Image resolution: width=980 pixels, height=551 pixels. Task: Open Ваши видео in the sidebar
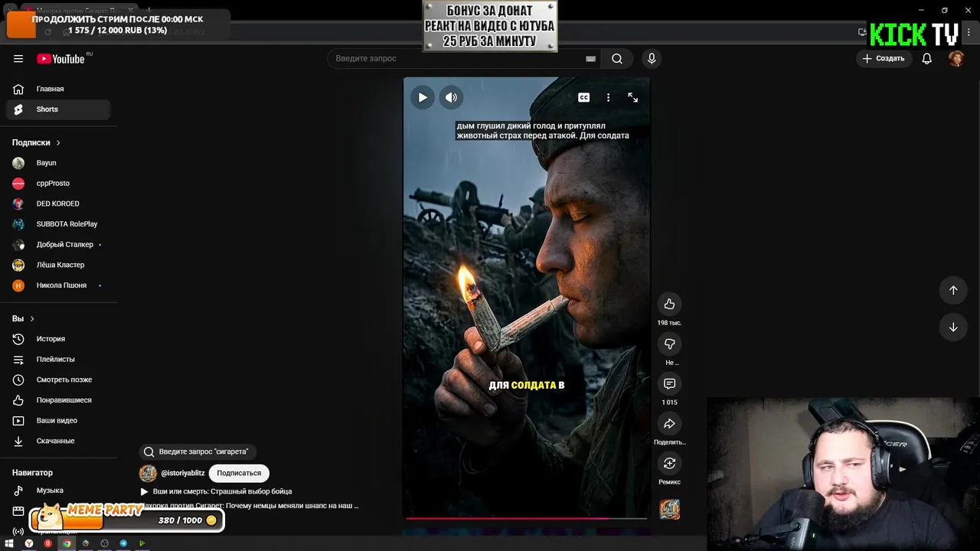(58, 421)
